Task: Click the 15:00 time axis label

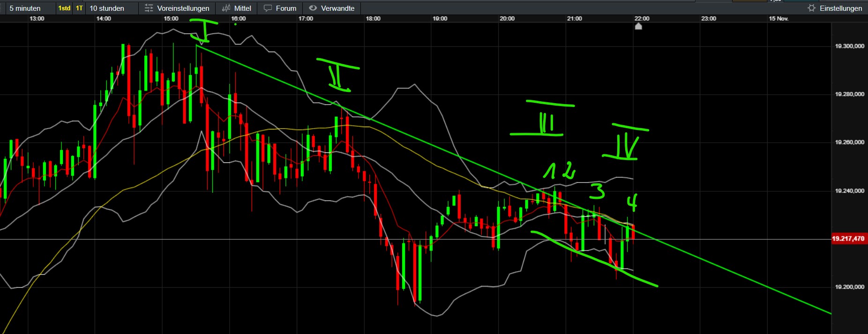Action: pos(171,19)
